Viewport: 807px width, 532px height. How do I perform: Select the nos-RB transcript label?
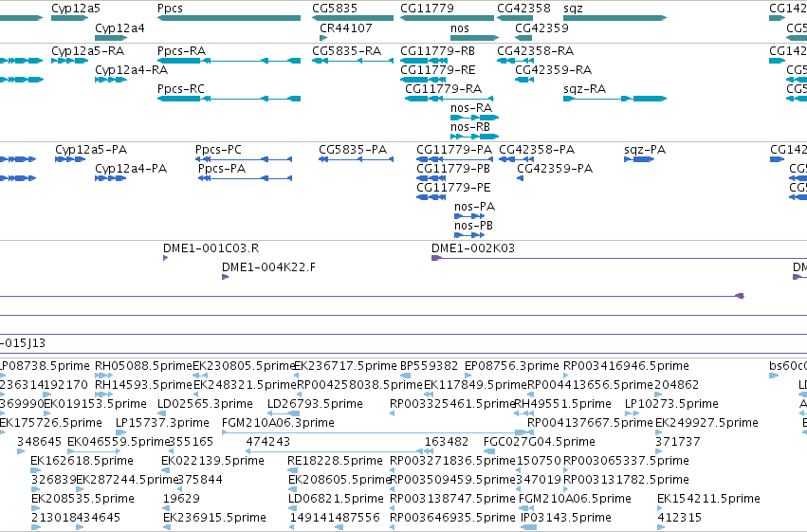(x=470, y=127)
